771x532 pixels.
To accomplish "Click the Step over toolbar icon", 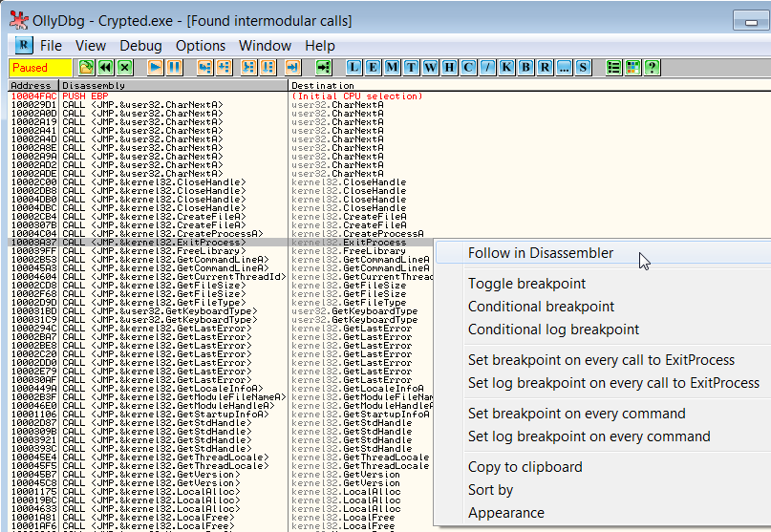I will point(225,68).
